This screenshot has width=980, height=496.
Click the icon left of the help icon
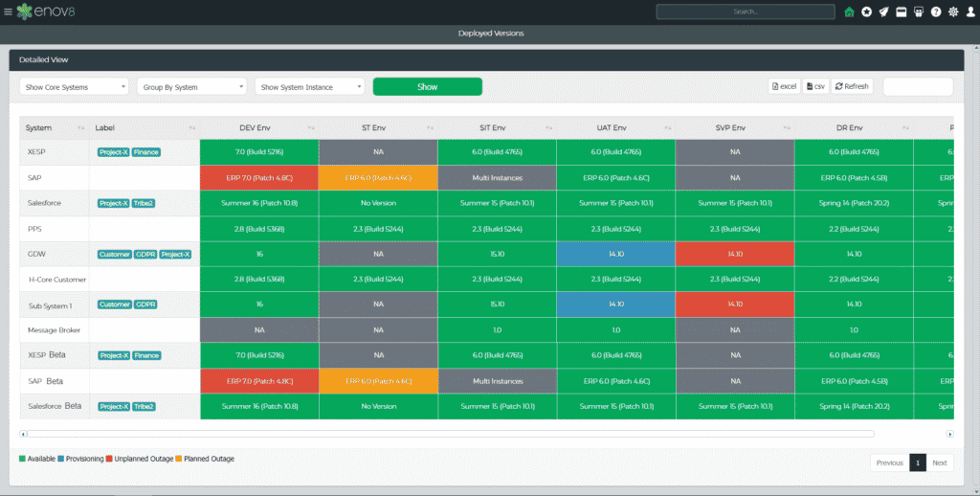click(x=918, y=11)
